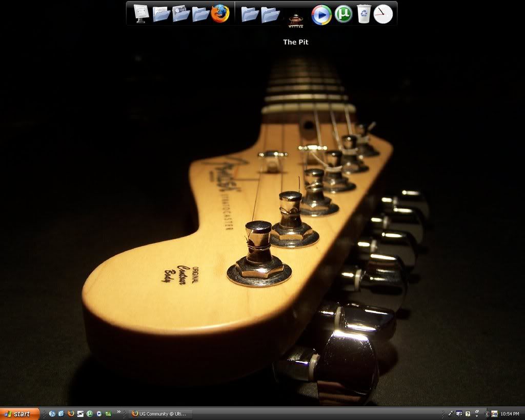The height and width of the screenshot is (420, 525).
Task: Click the blue round Quick Launch icon beside start
Action: point(52,414)
